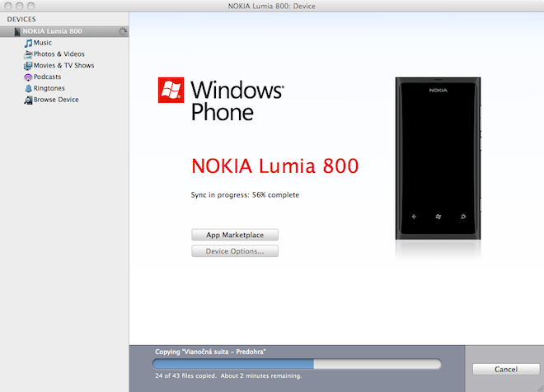Cancel the sync in progress

506,369
